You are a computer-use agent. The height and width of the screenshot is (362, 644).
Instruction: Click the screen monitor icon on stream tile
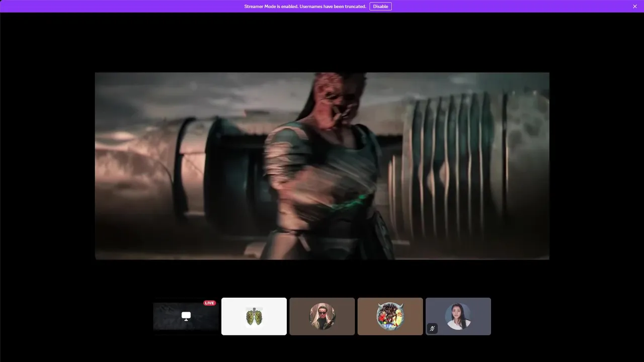pos(186,316)
